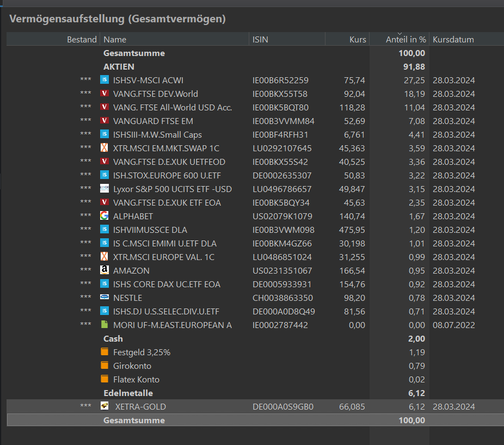This screenshot has height=445, width=504.
Task: Click the Vanguard icon beside VANG.FTSE DEV.World
Action: click(x=105, y=93)
